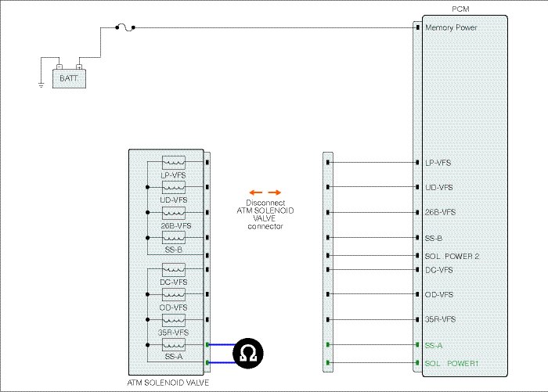Click the 35R-VFS label in the solenoid valve block
The height and width of the screenshot is (392, 548).
[x=173, y=333]
